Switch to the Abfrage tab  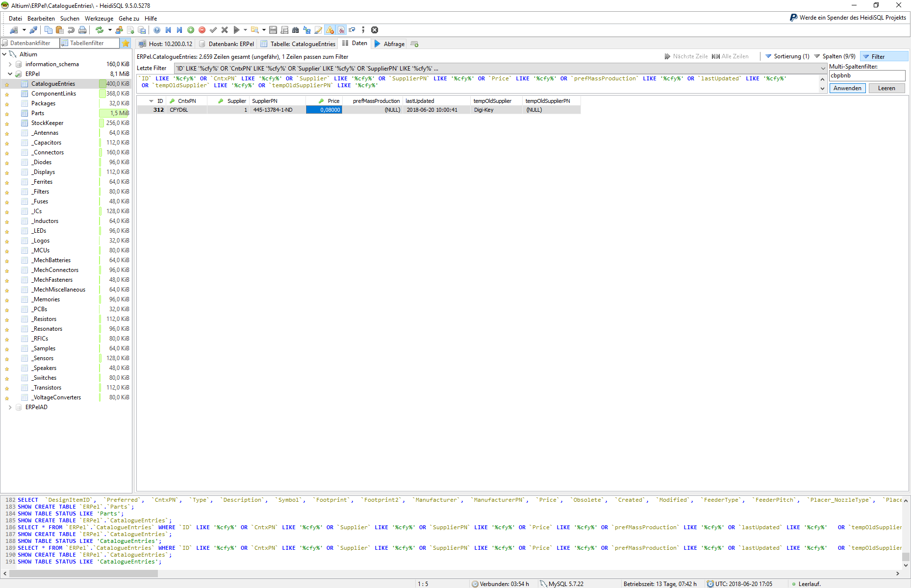click(393, 44)
